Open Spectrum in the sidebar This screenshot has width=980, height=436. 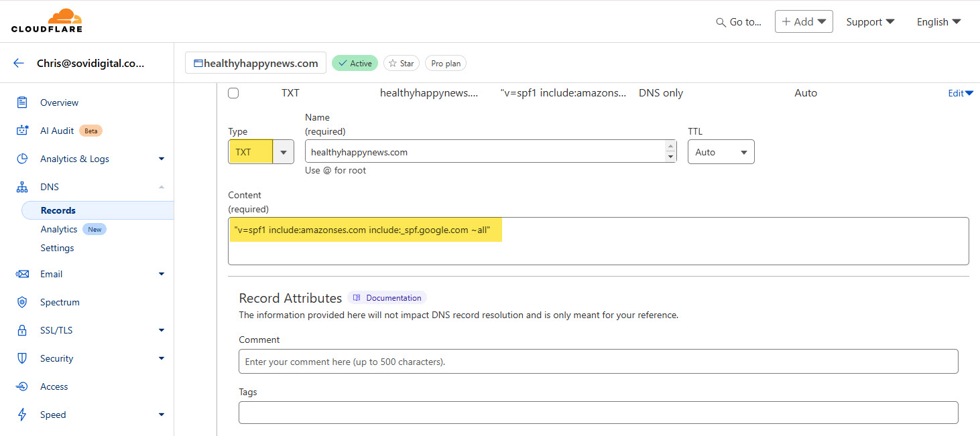tap(60, 302)
